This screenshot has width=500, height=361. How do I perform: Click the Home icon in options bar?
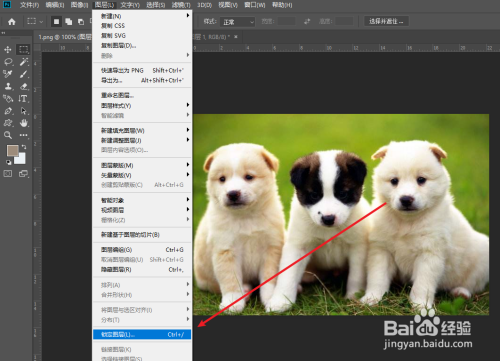coord(12,22)
